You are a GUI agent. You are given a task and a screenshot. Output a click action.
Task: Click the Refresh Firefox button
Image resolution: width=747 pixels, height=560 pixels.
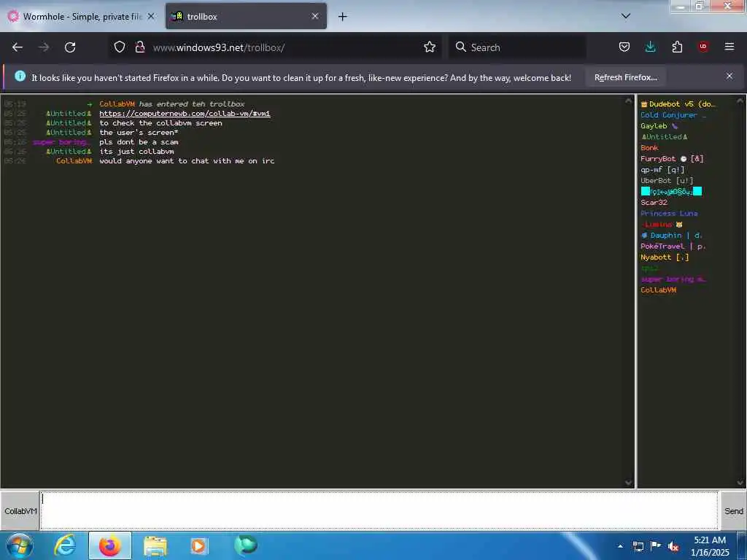(x=625, y=77)
